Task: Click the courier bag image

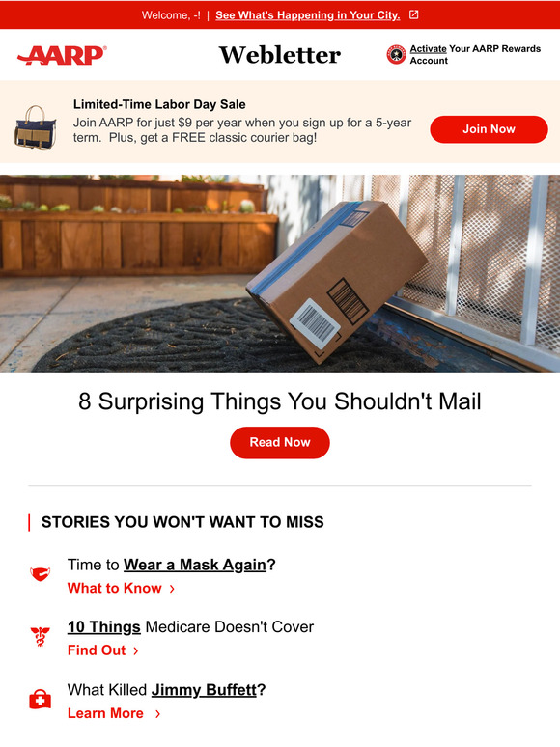Action: pyautogui.click(x=36, y=127)
